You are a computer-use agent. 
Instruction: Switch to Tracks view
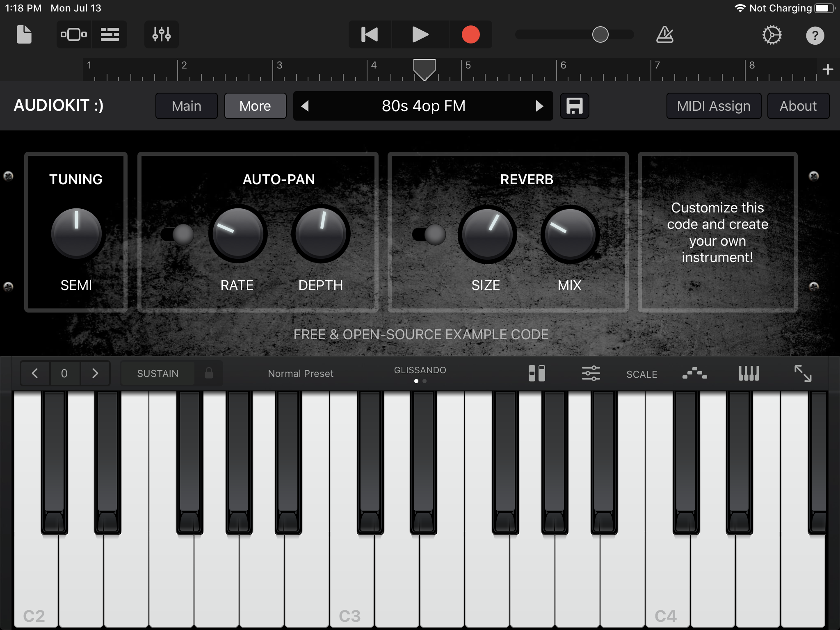point(110,34)
